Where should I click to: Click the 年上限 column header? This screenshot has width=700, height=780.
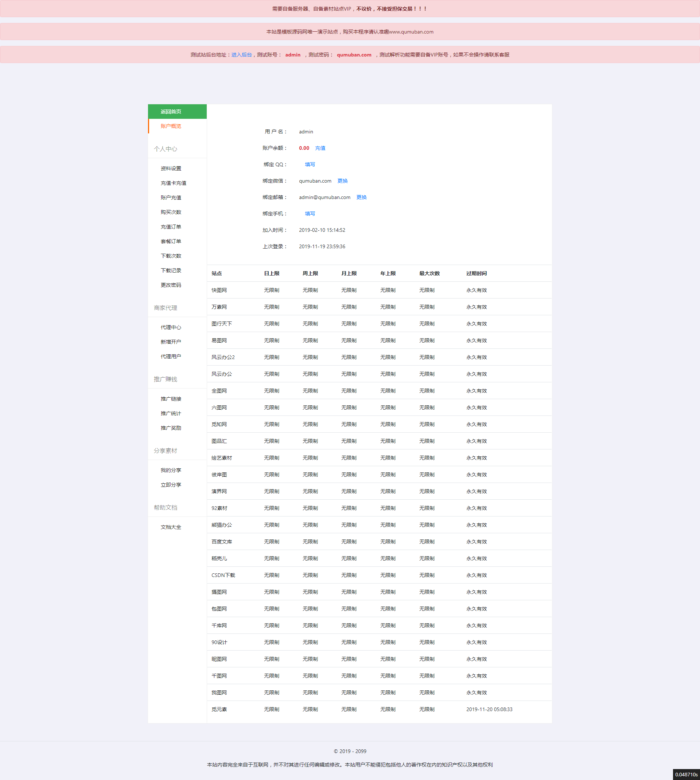(x=388, y=273)
